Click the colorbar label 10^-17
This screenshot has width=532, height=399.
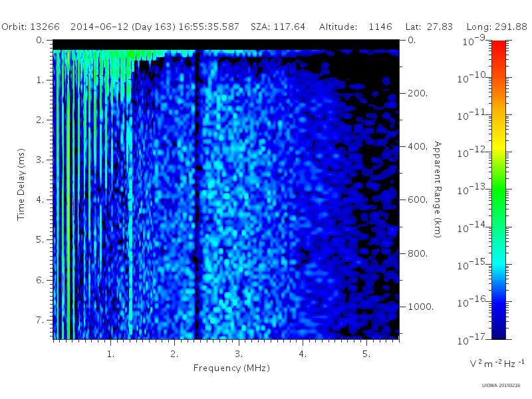pos(473,339)
